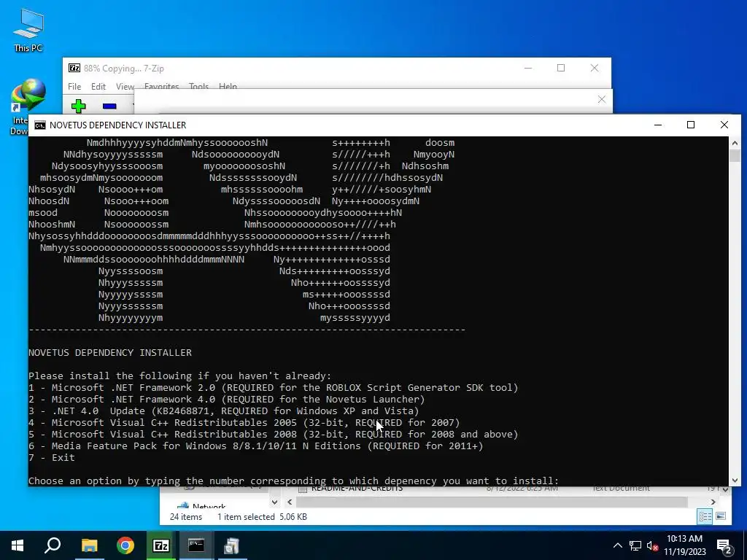Maximize the Novetus Dependency Installer window
The image size is (747, 560).
[691, 125]
